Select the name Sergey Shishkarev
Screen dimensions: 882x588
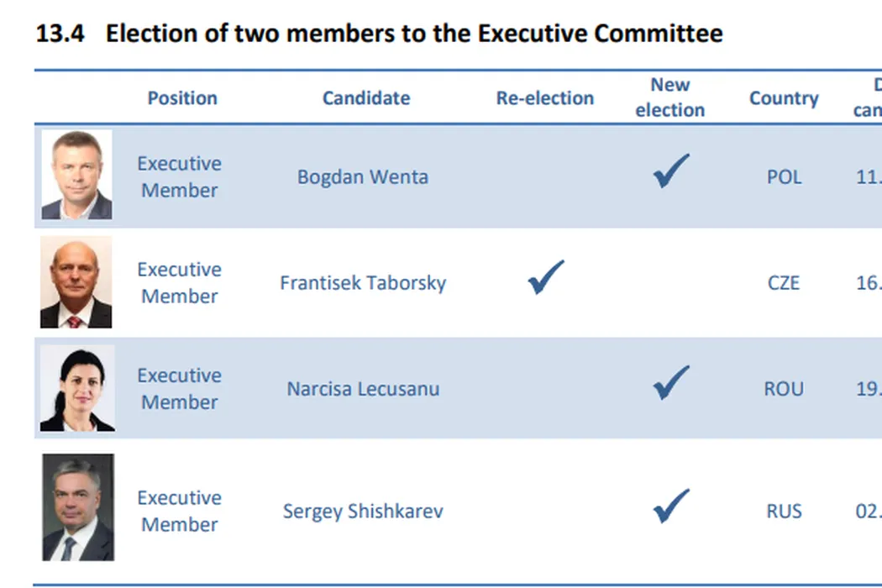(363, 512)
